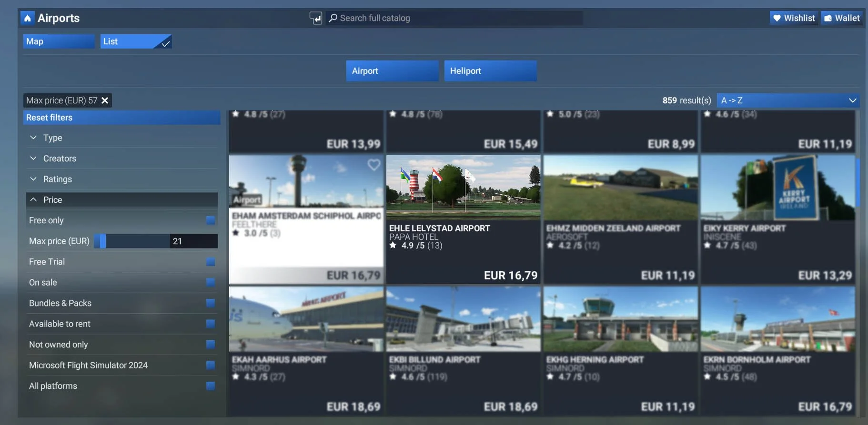Click the INISCENE creator name
868x425 pixels.
point(722,237)
